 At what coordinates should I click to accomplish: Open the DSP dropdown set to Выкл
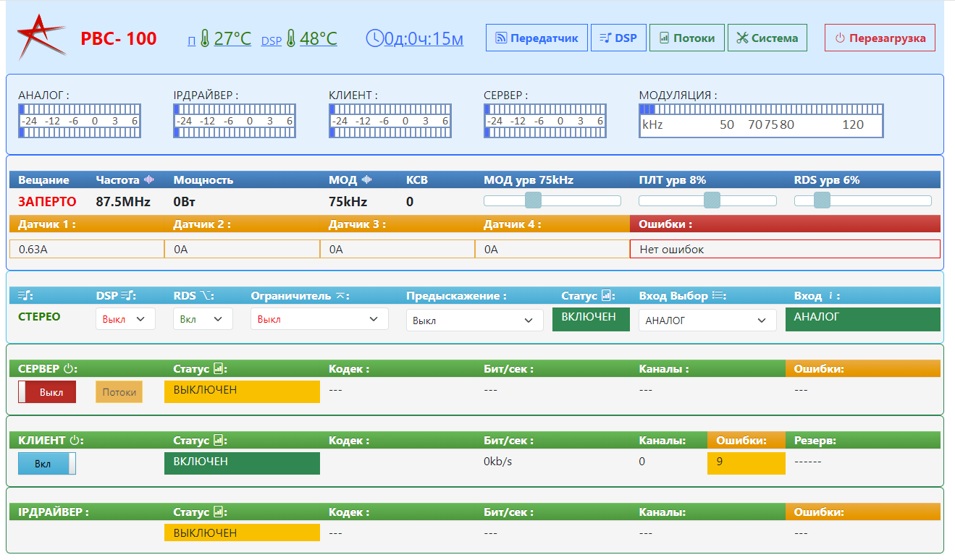(125, 319)
